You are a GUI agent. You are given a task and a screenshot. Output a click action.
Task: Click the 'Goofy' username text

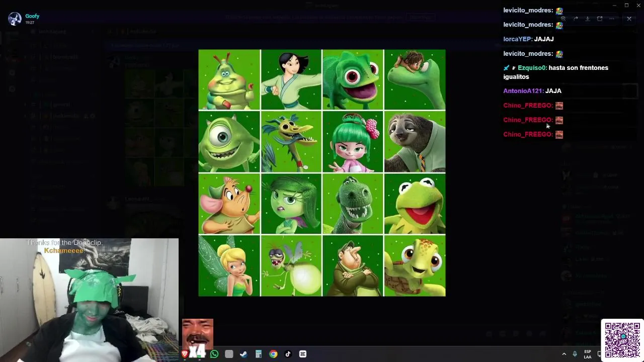(32, 16)
